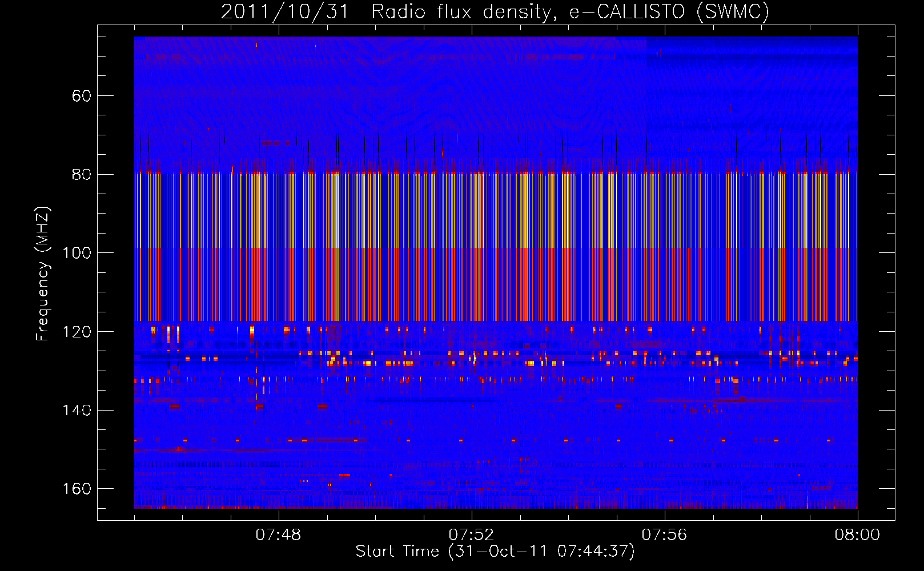Screen dimensions: 924x571
Task: Select the 'Frequency (MHZ)' y-axis label
Action: tap(43, 274)
